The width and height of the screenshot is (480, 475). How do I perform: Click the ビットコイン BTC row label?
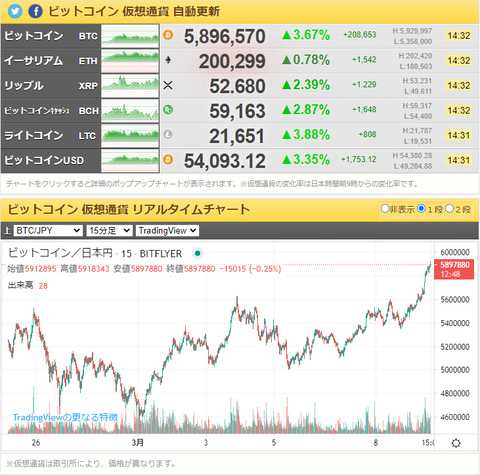click(x=51, y=36)
